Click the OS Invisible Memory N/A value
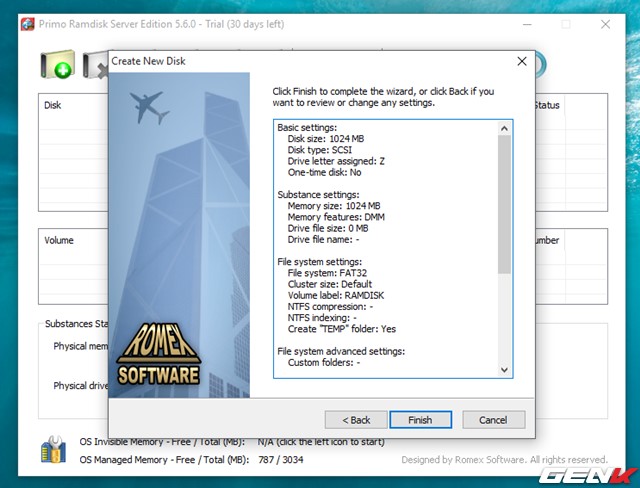The image size is (640, 488). tap(321, 442)
